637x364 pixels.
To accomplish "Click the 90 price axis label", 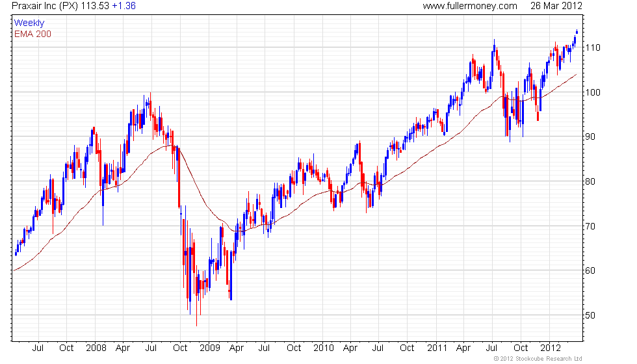I will [590, 136].
